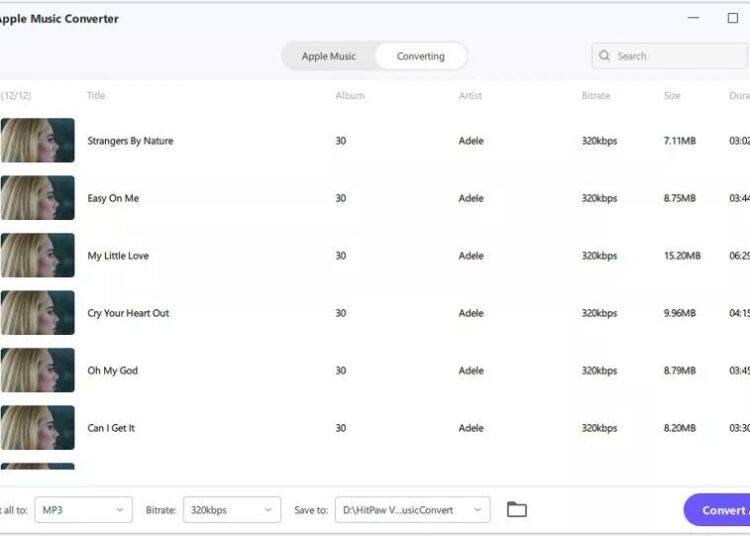Minimize the Apple Music Converter window
Image resolution: width=750 pixels, height=536 pixels.
[694, 18]
